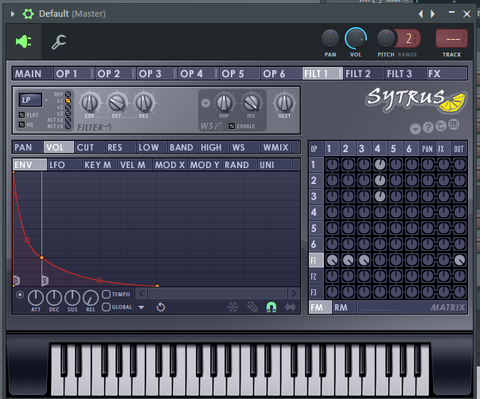Open the round dropdown arrow under the logo

pyautogui.click(x=415, y=129)
